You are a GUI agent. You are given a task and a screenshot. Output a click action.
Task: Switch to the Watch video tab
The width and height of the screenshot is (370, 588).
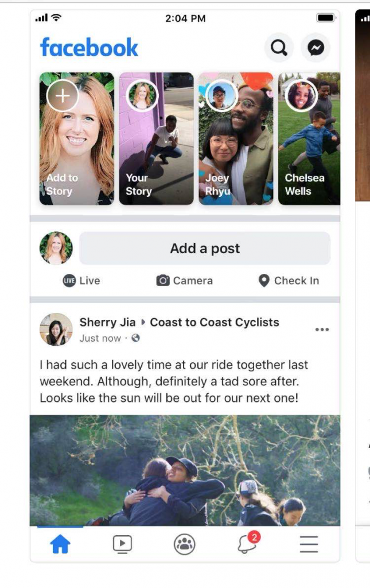point(122,544)
